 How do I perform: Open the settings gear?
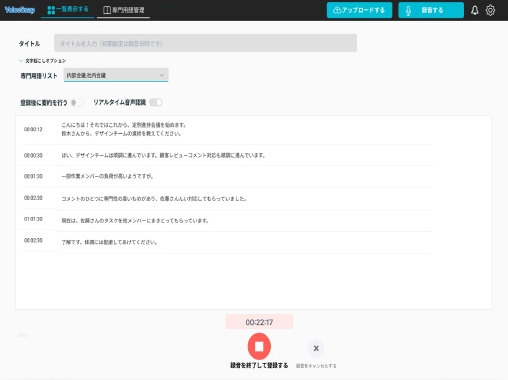coord(490,10)
